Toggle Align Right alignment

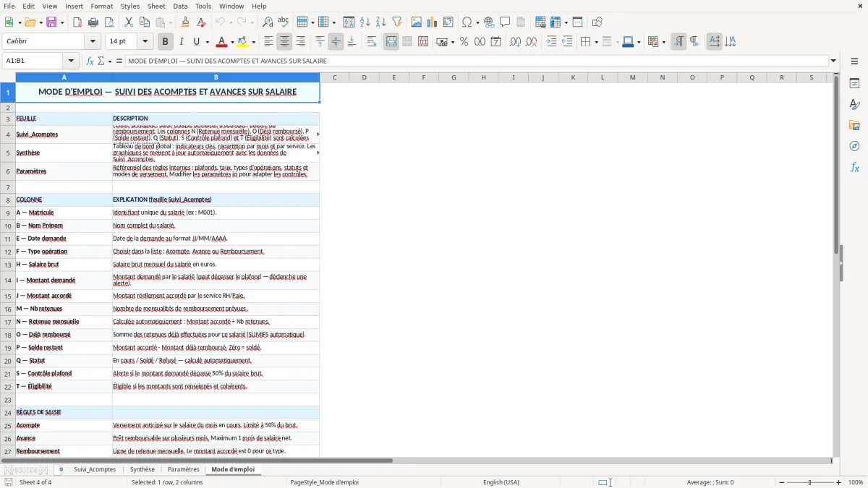300,42
